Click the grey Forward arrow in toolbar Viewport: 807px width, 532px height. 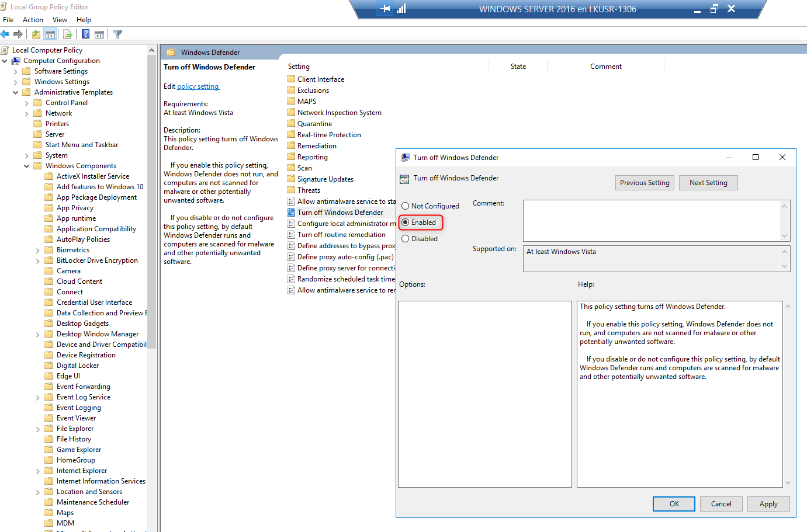click(x=18, y=34)
